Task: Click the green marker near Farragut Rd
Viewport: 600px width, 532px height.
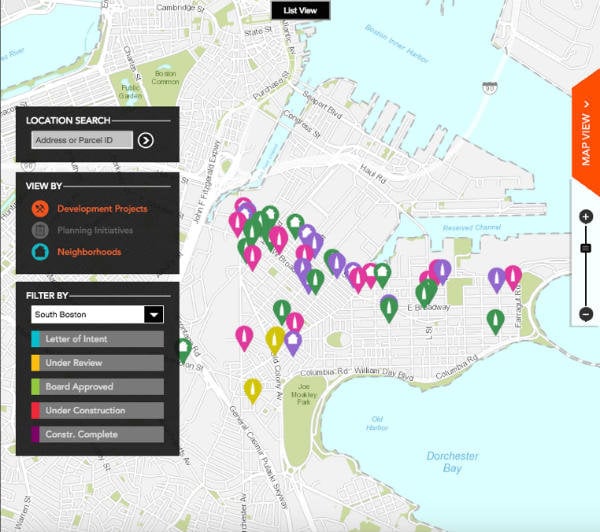Action: pos(495,320)
